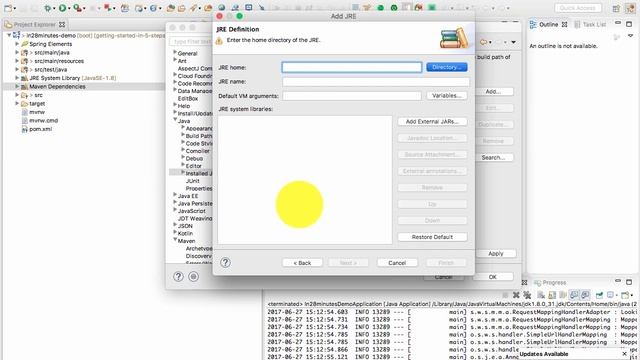Viewport: 640px width, 360px height.
Task: Expand the Spring Elements node
Action: pos(17,44)
